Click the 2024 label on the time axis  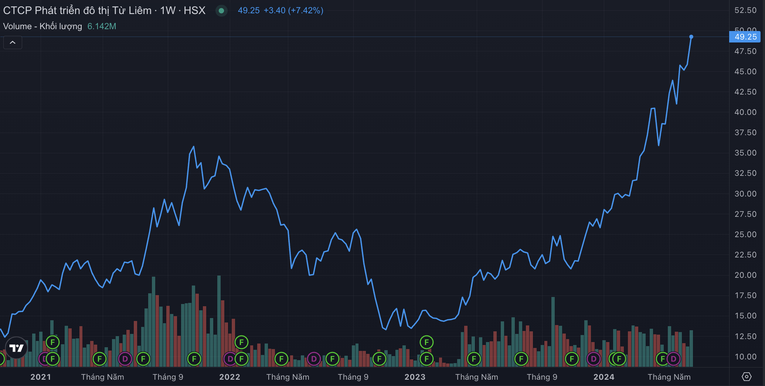point(604,377)
